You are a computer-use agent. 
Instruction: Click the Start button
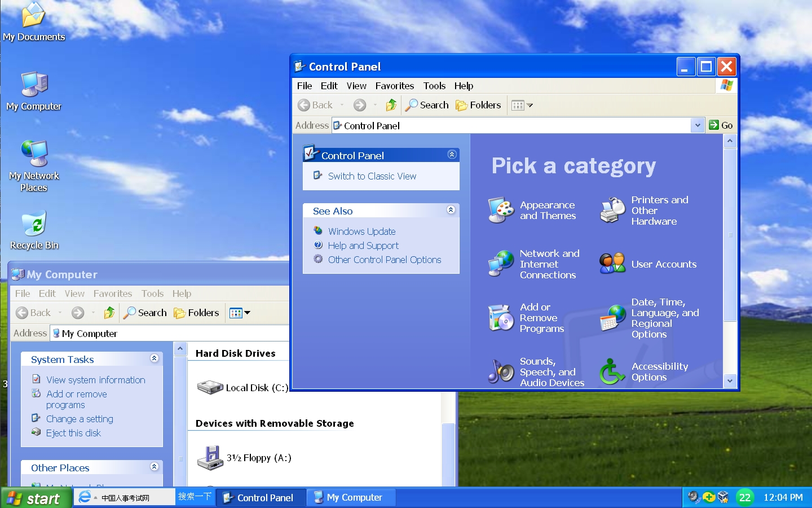(36, 498)
